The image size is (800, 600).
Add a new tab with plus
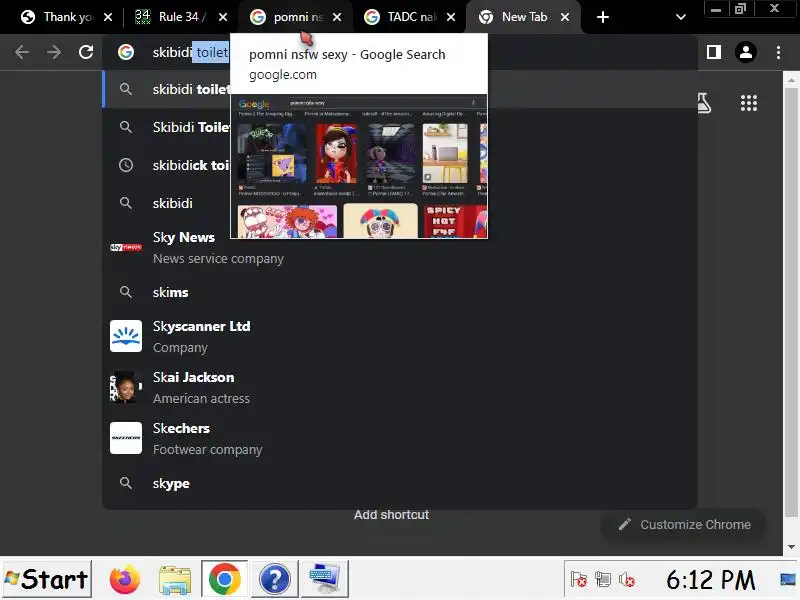click(603, 17)
